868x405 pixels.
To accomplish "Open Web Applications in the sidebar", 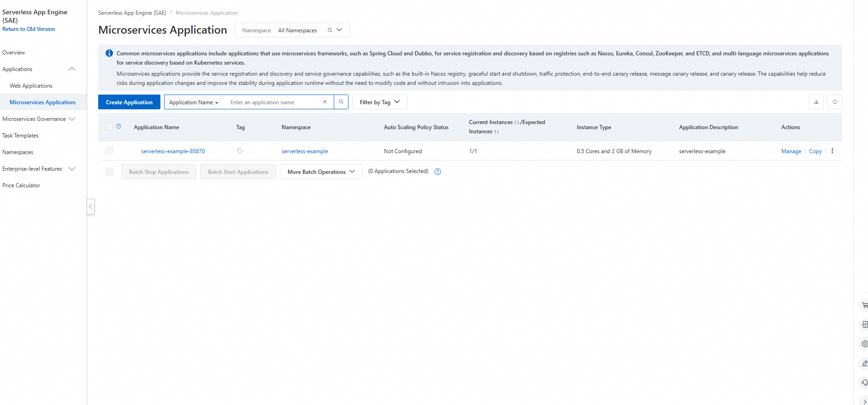I will 31,86.
